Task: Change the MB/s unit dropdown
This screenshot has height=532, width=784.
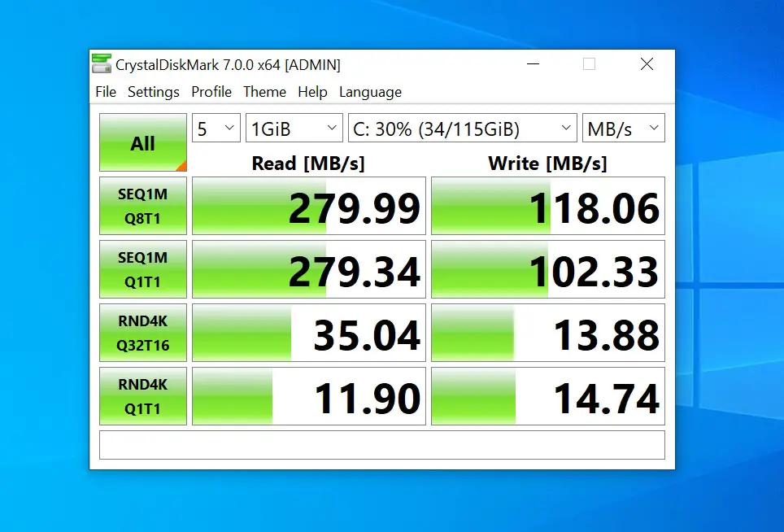Action: 623,129
